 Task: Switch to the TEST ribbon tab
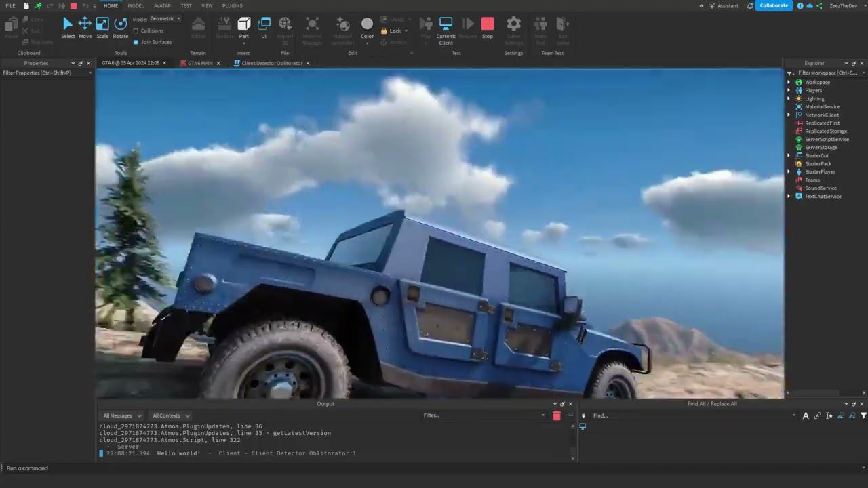coord(186,5)
